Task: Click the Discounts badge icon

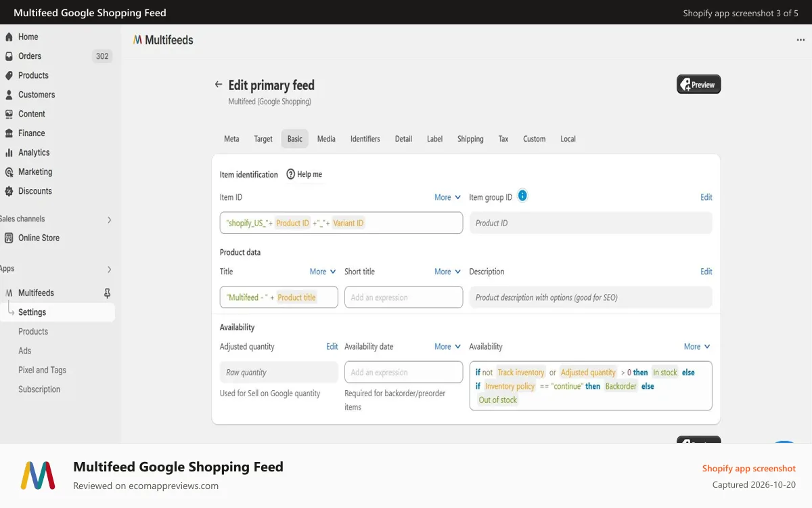Action: 9,191
